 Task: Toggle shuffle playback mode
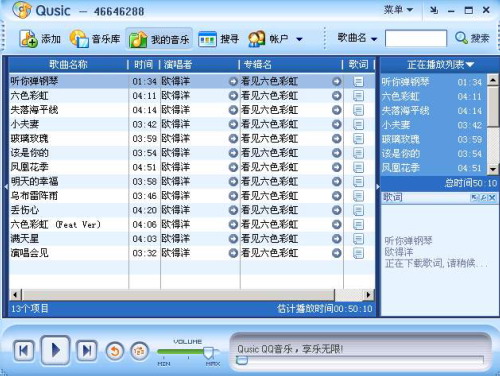tap(139, 351)
